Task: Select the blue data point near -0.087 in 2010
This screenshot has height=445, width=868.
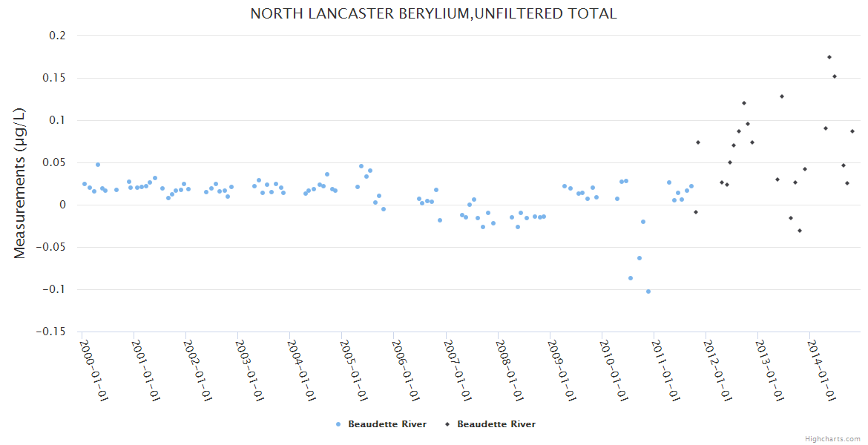Action: [631, 278]
